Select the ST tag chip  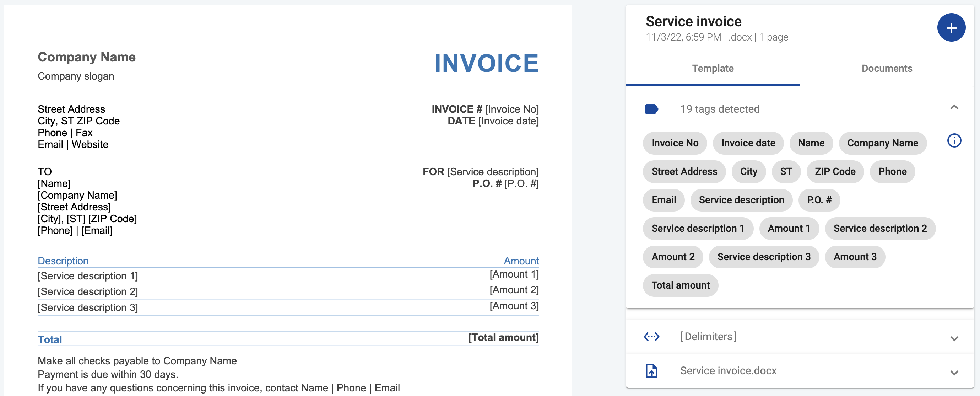coord(786,172)
